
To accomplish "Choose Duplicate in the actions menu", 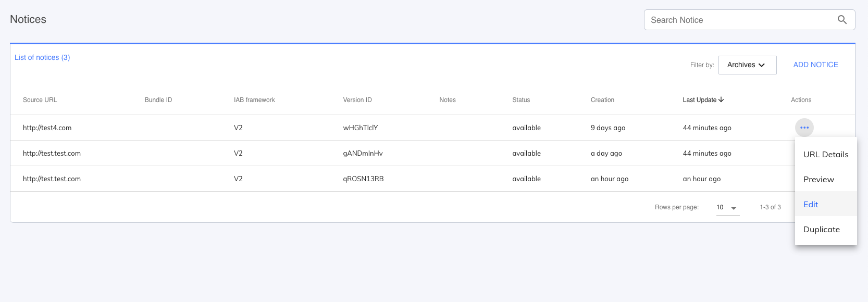I will (822, 230).
